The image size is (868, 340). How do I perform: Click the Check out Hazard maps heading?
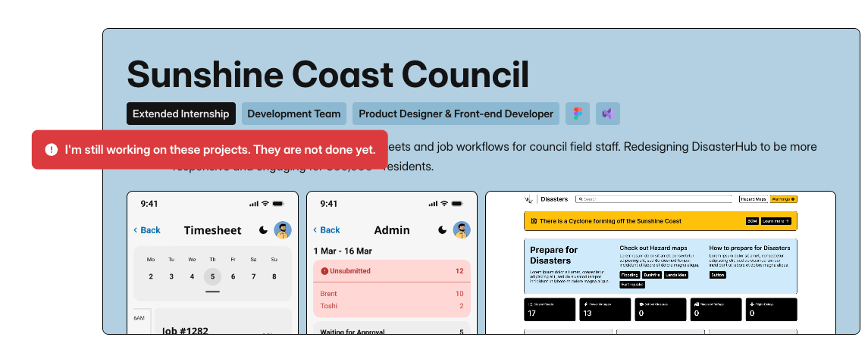[x=653, y=248]
